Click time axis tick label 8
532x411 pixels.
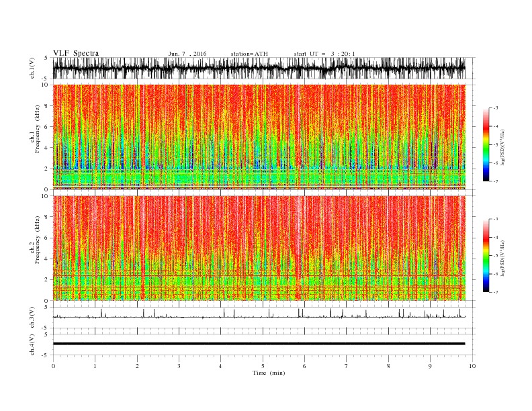tap(388, 366)
